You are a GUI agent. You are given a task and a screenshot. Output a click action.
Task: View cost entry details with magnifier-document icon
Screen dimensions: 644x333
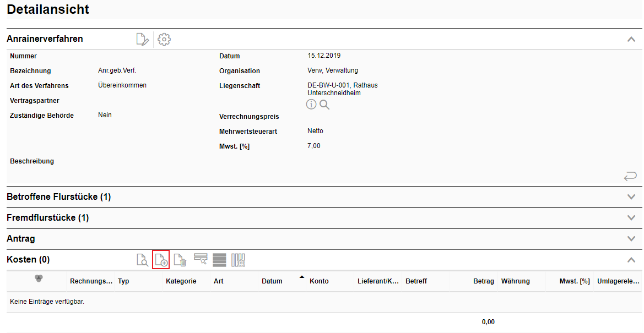[x=142, y=260]
